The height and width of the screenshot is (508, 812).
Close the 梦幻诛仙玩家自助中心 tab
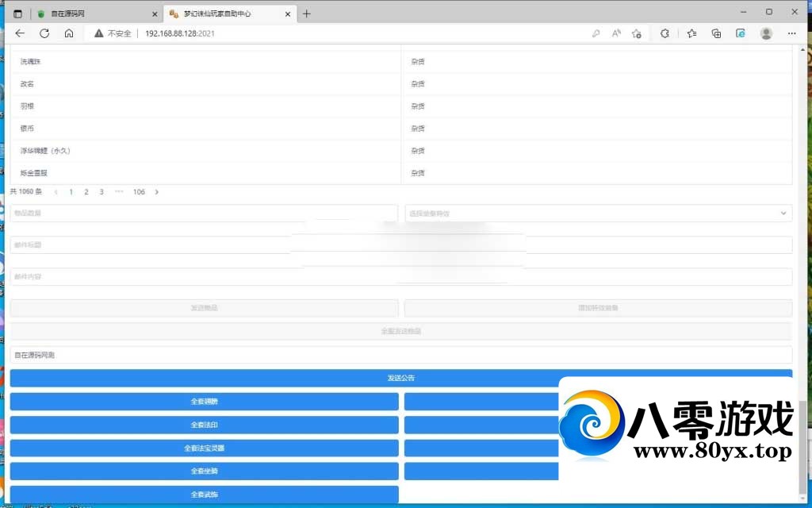[x=288, y=14]
